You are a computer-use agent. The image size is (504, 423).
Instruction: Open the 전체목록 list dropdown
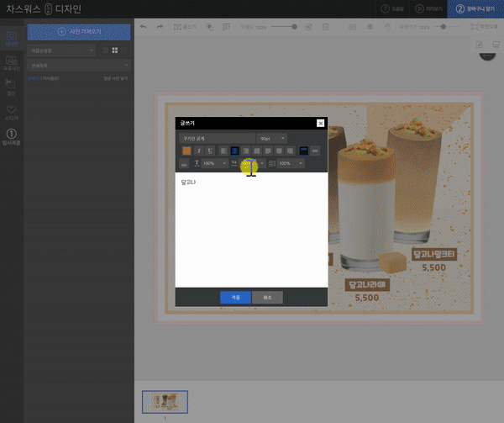79,66
